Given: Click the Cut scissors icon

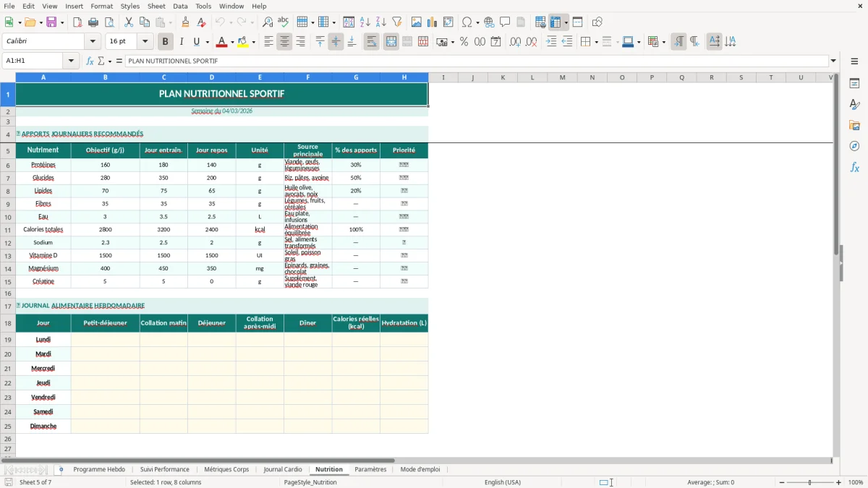Looking at the screenshot, I should 128,22.
